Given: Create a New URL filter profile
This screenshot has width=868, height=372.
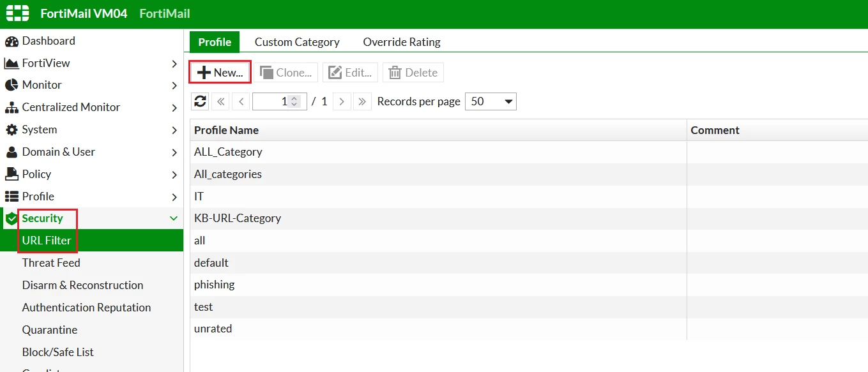Looking at the screenshot, I should pos(220,72).
